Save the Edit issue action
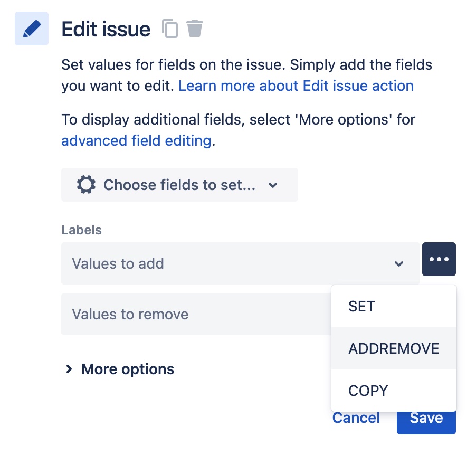 point(426,418)
